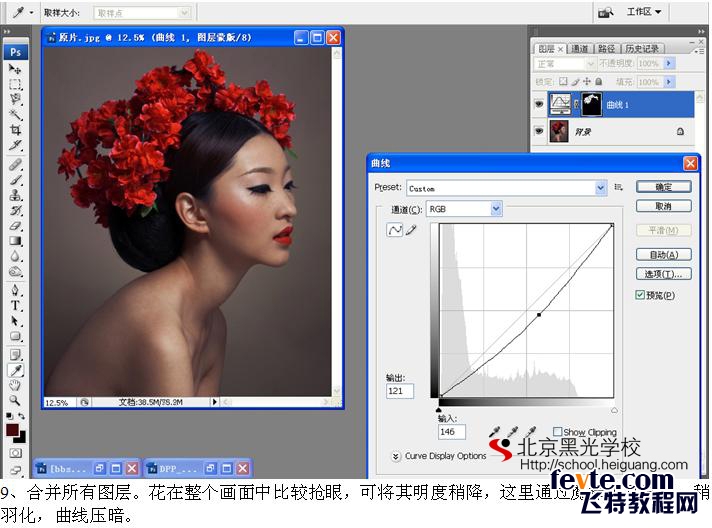
Task: Open the 工作区 workspace menu
Action: (644, 12)
